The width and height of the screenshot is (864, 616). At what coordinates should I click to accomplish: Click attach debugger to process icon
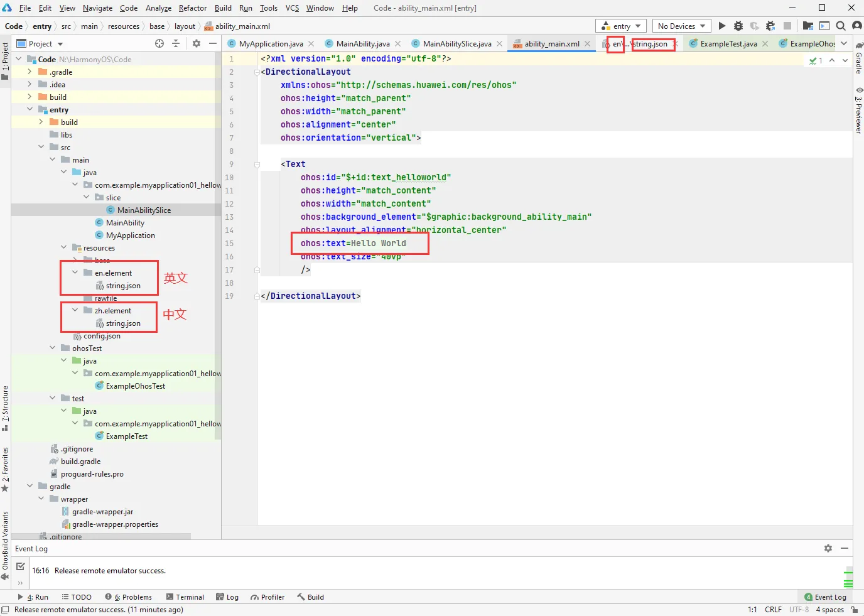pyautogui.click(x=770, y=26)
